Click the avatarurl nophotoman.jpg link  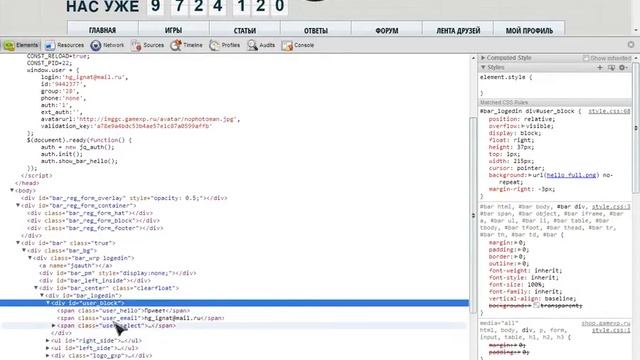tap(157, 119)
